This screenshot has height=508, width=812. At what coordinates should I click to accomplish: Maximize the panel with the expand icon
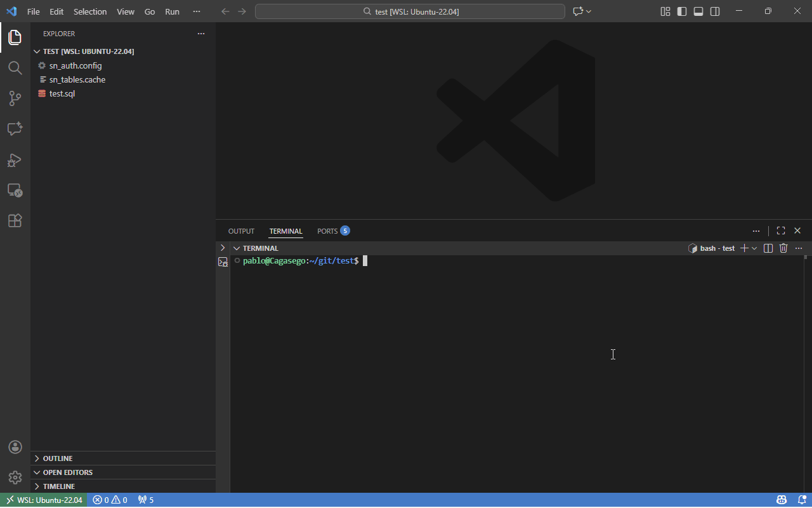click(x=780, y=231)
